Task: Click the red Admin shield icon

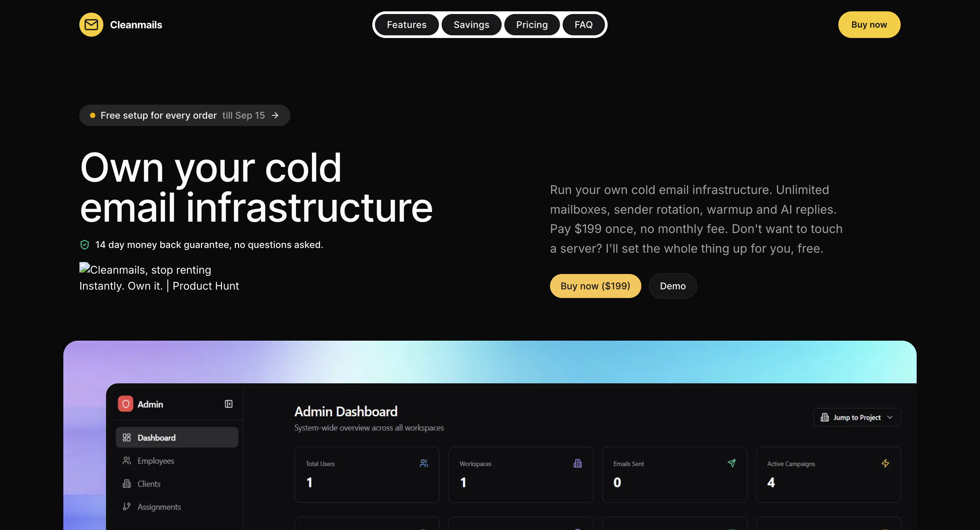Action: click(x=126, y=404)
